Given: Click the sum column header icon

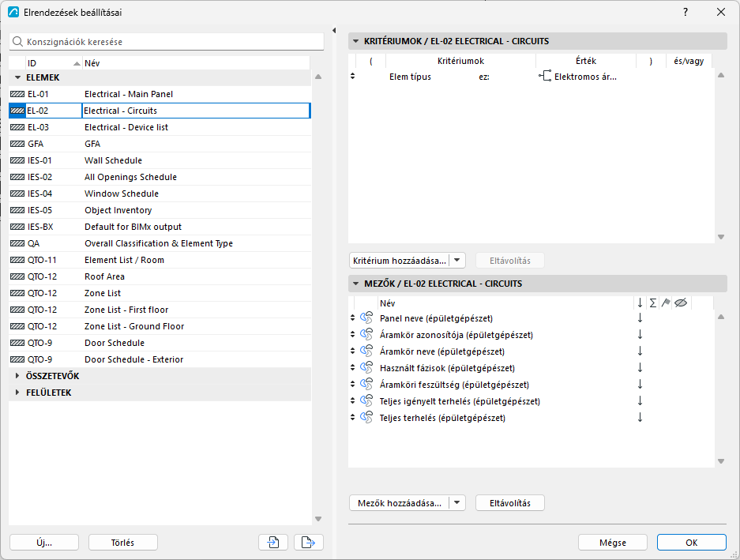Looking at the screenshot, I should (x=652, y=303).
